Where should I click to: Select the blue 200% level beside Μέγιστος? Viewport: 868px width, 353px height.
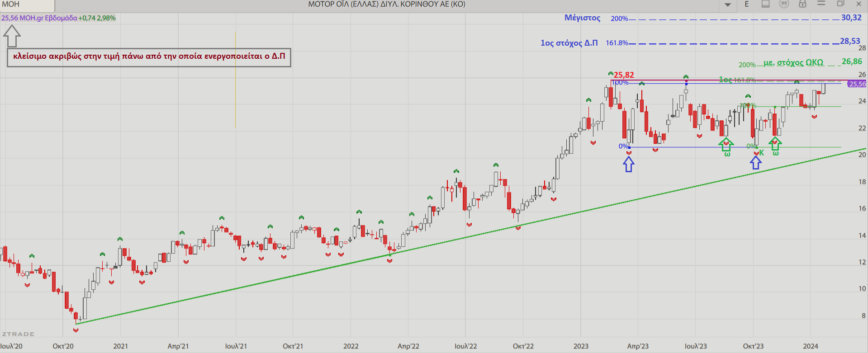coord(619,19)
